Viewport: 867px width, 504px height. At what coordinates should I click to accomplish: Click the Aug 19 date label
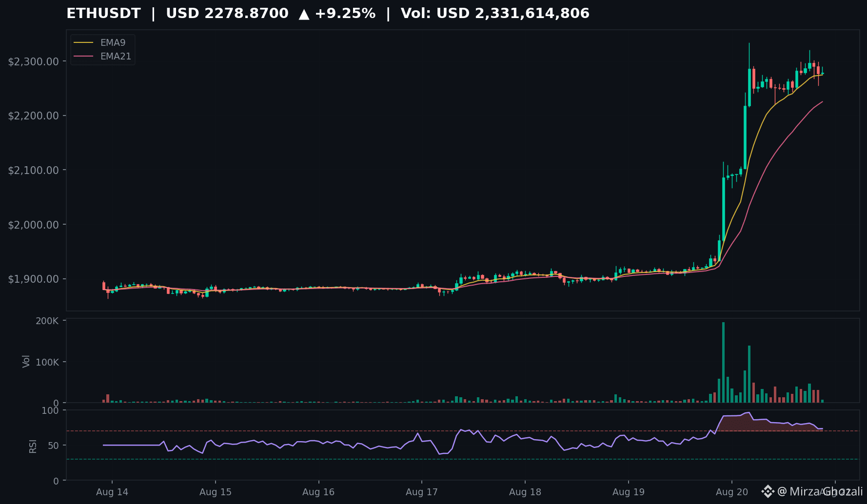click(x=629, y=492)
